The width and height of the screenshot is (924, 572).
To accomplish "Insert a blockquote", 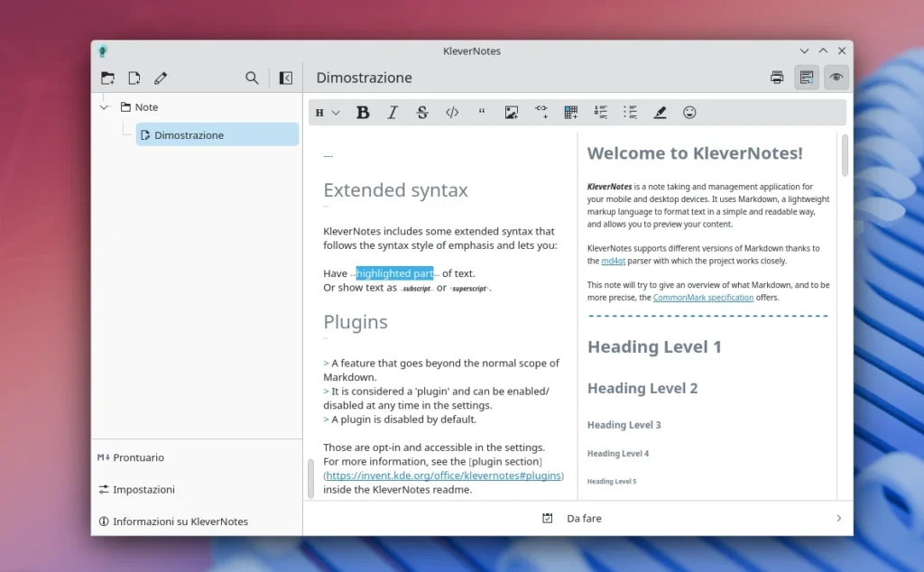I will pos(482,112).
